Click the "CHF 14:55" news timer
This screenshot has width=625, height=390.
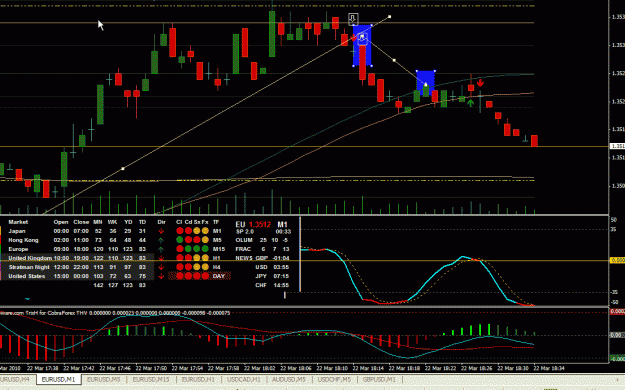272,285
